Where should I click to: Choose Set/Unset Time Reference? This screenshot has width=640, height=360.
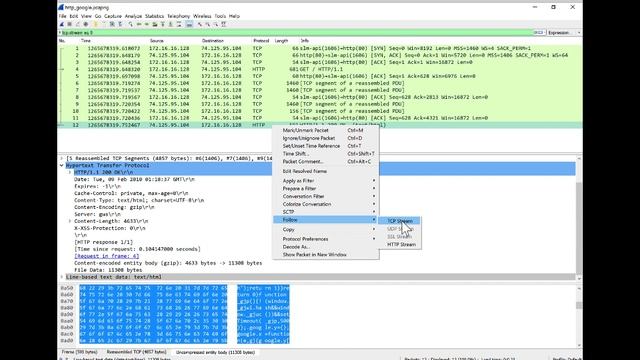tap(326, 146)
